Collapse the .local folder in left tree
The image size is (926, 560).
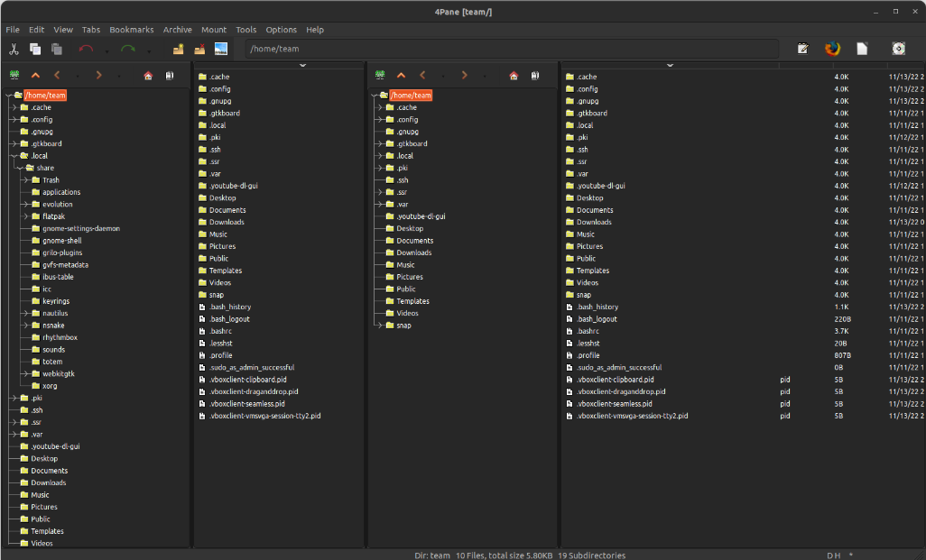(14, 156)
